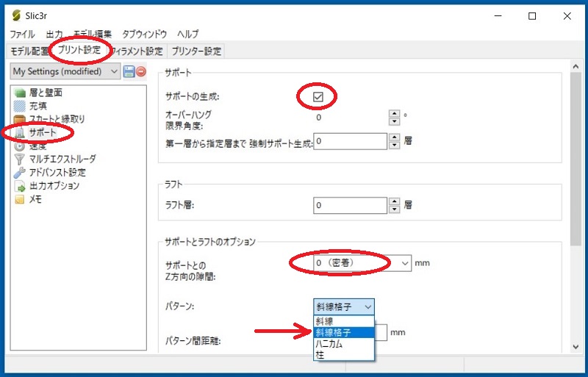Click the オーバーハング限界角度 value field
The width and height of the screenshot is (588, 377).
[351, 118]
